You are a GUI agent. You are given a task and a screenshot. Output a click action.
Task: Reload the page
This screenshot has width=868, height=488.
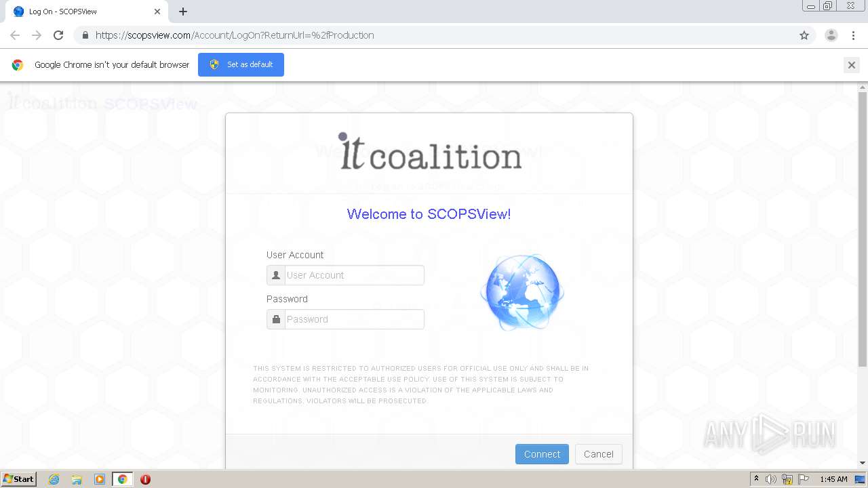[x=58, y=35]
